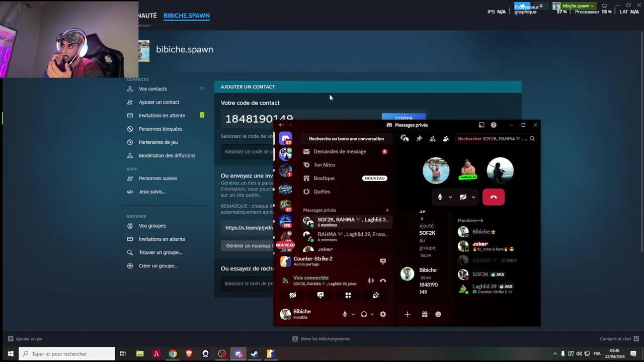
Task: Hang up the call with red button
Action: (494, 197)
